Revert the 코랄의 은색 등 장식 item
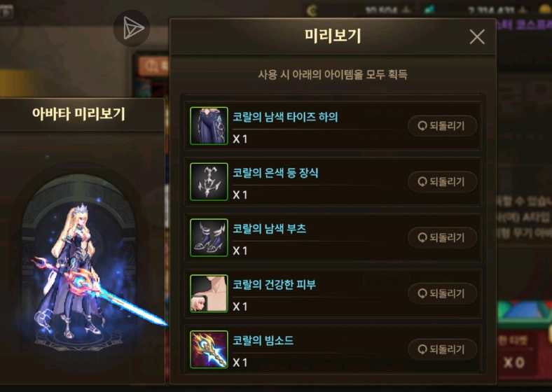552x392 pixels. [442, 181]
